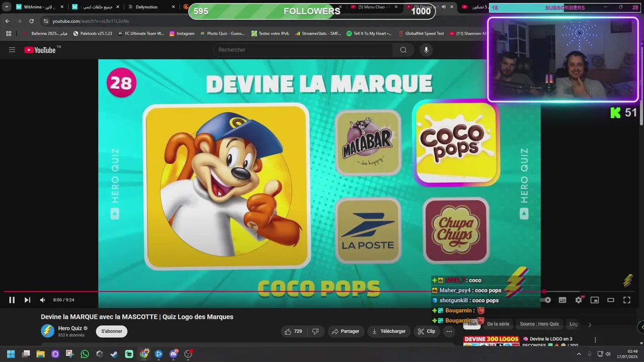
Task: Switch to the Manu Chao browser tab
Action: [x=374, y=7]
